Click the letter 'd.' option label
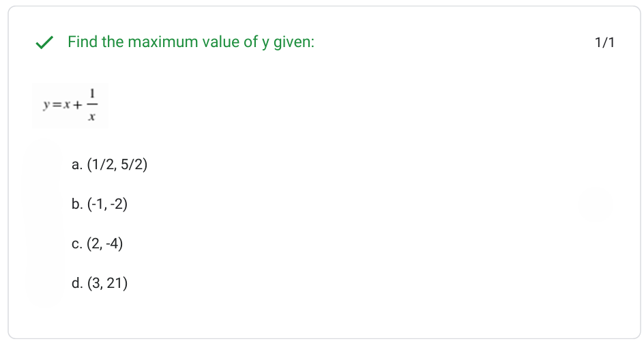644x350 pixels. (77, 283)
